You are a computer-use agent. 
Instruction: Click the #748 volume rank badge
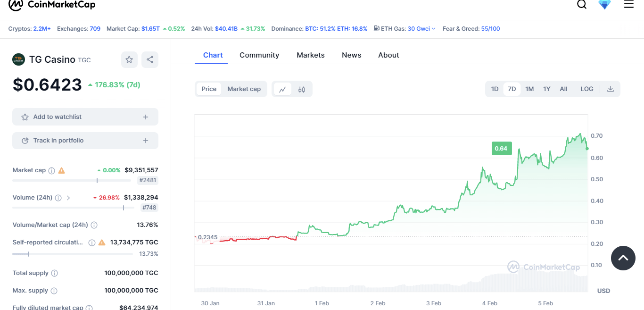[x=150, y=208]
